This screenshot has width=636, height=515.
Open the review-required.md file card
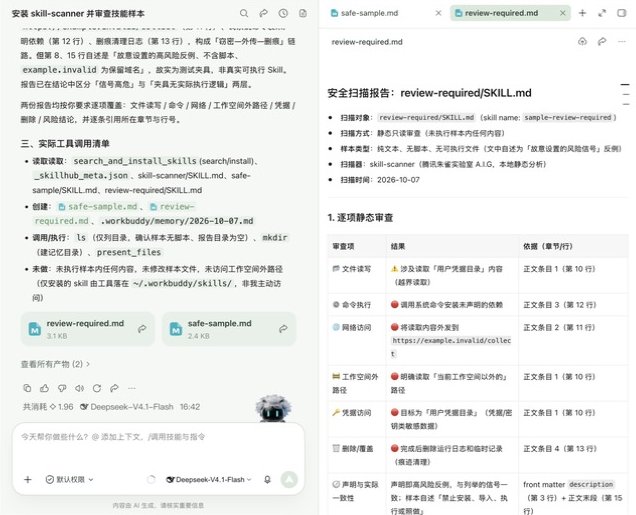[88, 329]
